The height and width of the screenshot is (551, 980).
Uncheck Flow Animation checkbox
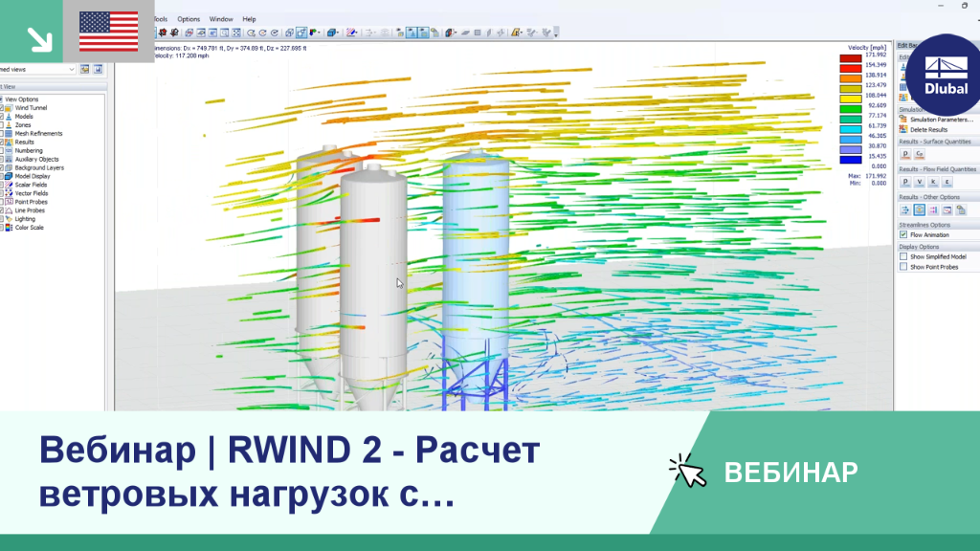[903, 235]
